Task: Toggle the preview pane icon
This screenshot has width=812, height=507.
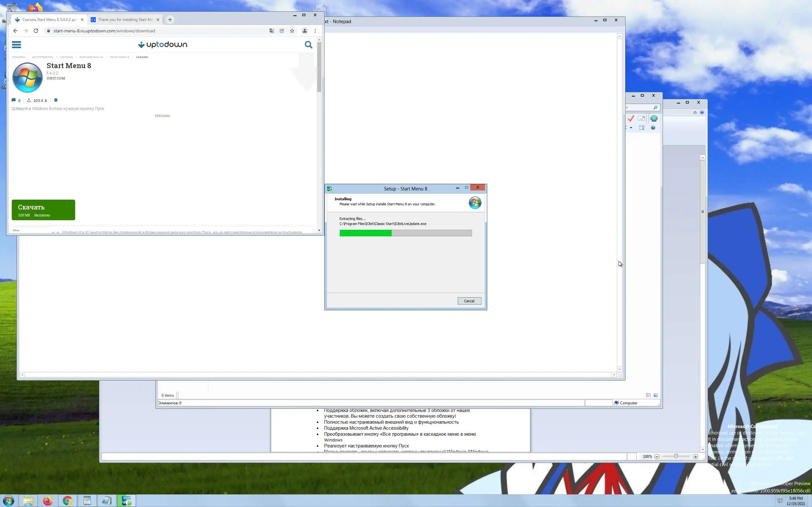Action: tap(642, 128)
